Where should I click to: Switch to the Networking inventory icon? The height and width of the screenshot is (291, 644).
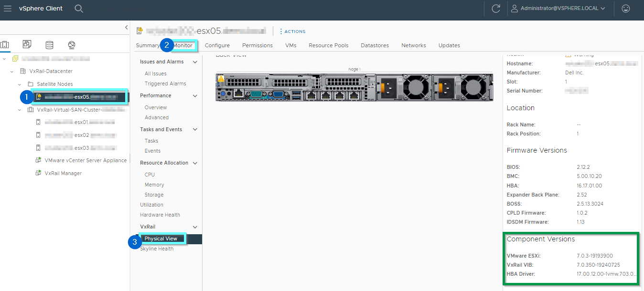72,45
